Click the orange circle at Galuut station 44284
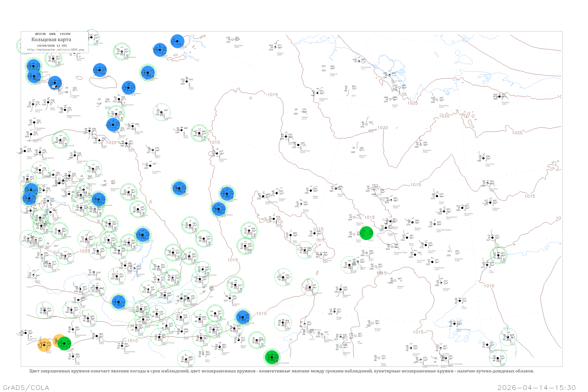The image size is (588, 392). coord(44,345)
